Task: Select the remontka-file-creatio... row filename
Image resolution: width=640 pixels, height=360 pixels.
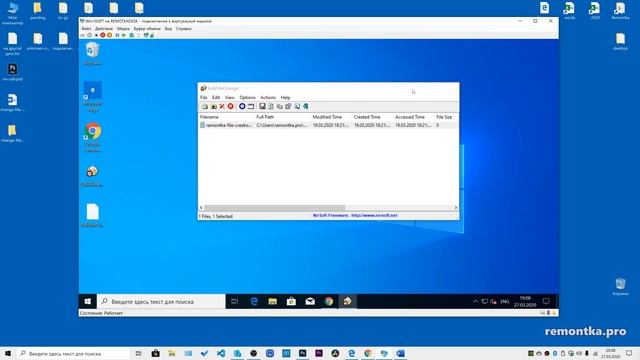Action: [x=229, y=125]
